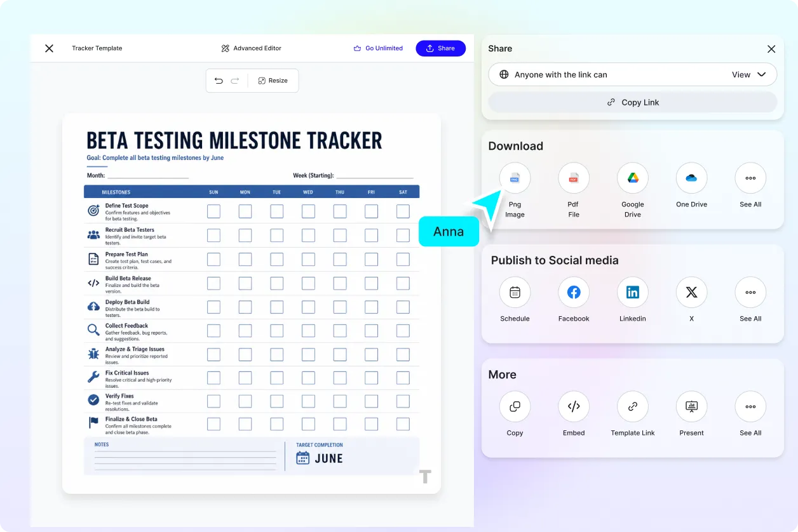
Task: Click the Copy icon under More
Action: click(x=515, y=407)
